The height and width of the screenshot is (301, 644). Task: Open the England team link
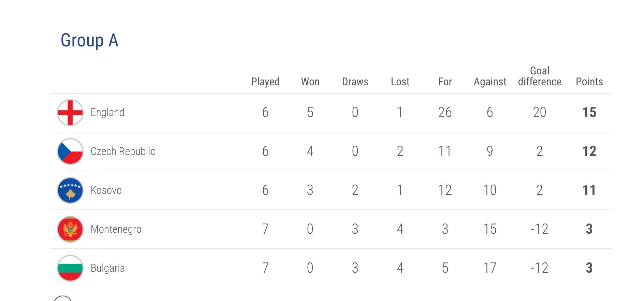107,113
